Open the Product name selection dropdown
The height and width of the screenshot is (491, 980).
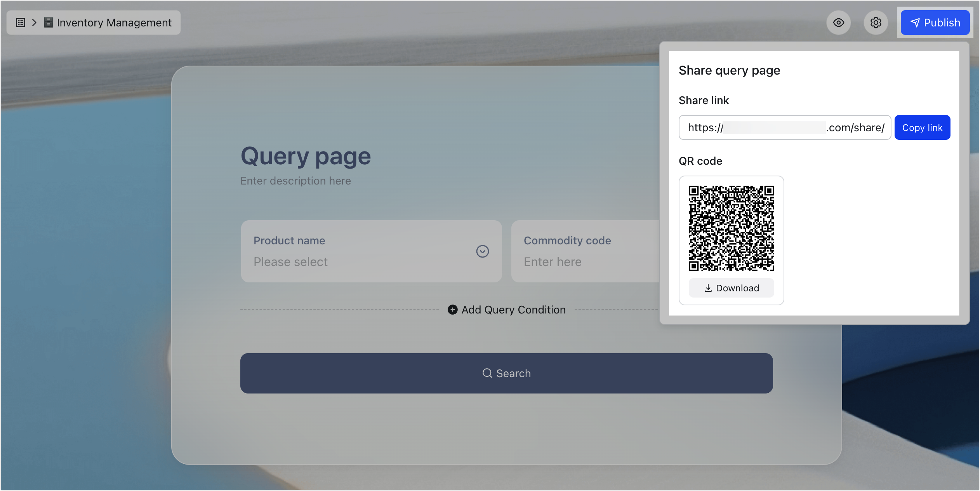pyautogui.click(x=482, y=251)
